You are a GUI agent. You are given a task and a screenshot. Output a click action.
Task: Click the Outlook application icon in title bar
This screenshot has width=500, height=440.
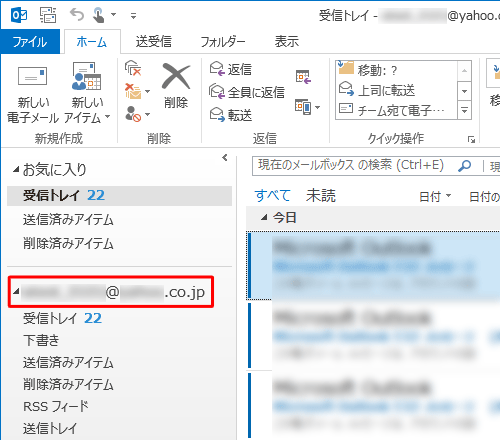pos(19,15)
